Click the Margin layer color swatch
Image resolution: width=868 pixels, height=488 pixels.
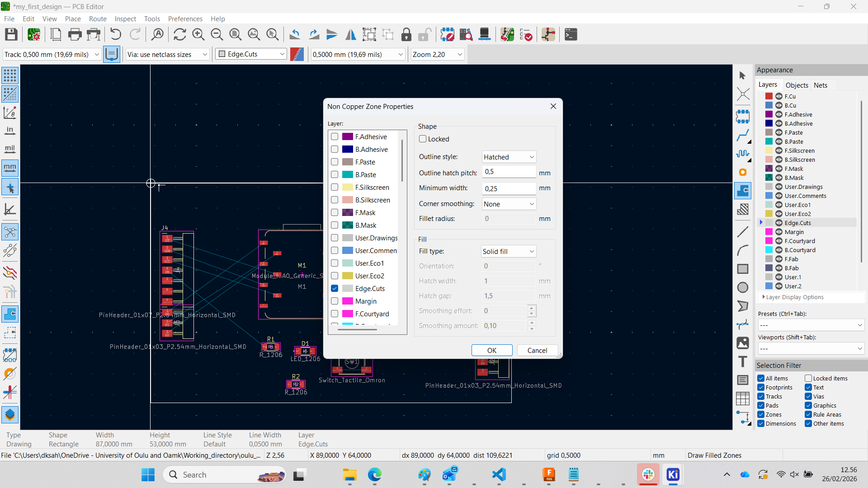click(769, 232)
